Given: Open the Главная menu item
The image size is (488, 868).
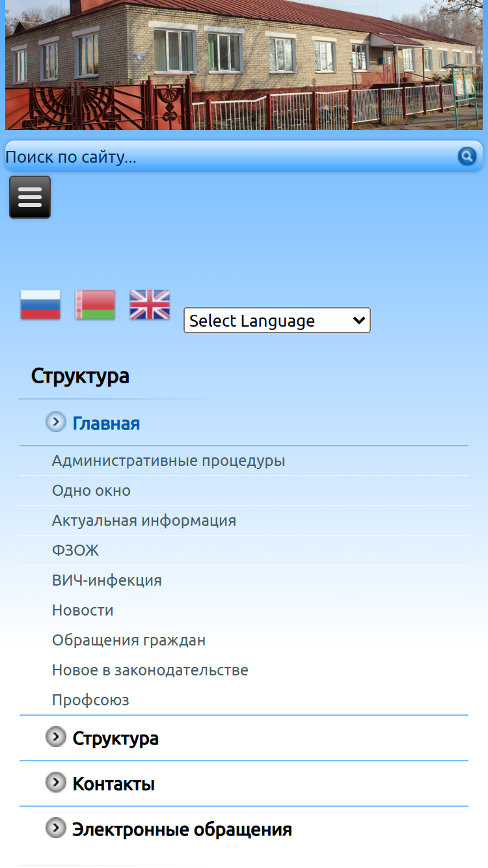Looking at the screenshot, I should 106,424.
